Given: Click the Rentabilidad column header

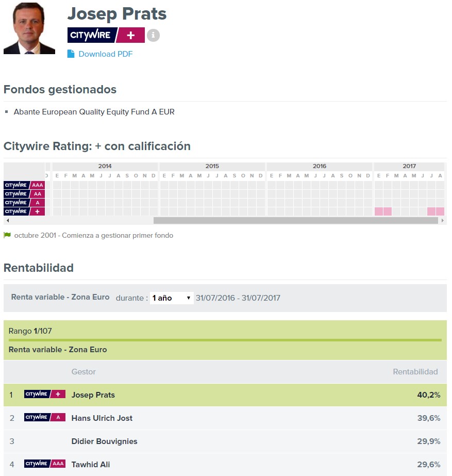Looking at the screenshot, I should 415,372.
